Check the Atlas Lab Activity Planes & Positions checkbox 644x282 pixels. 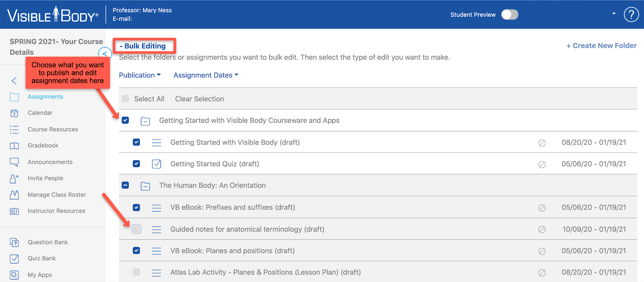[136, 272]
